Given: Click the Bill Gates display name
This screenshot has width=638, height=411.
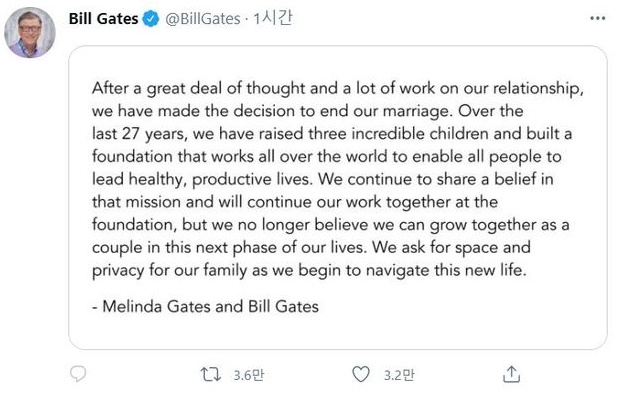Looking at the screenshot, I should pos(101,18).
